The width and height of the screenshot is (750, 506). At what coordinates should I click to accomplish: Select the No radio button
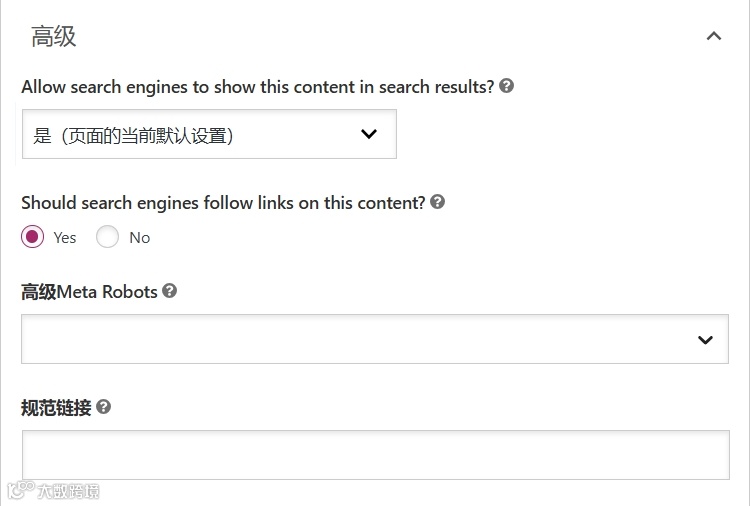tap(108, 237)
